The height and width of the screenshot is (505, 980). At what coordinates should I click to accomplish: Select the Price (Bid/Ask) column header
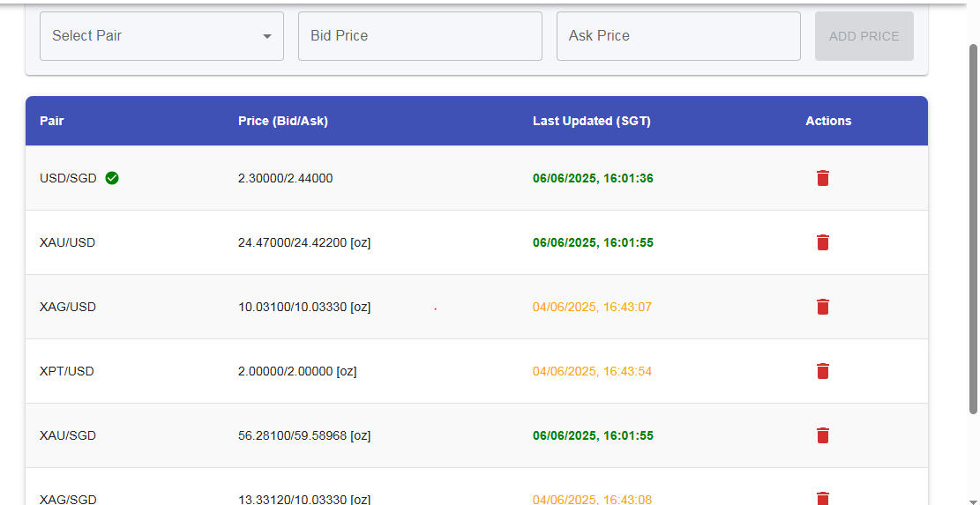[x=282, y=121]
